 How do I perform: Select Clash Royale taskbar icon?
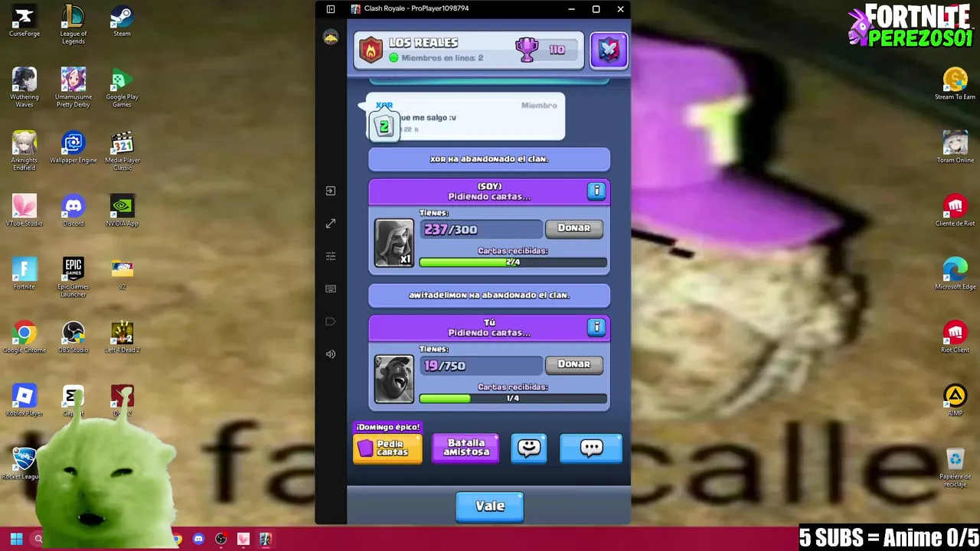pyautogui.click(x=265, y=540)
